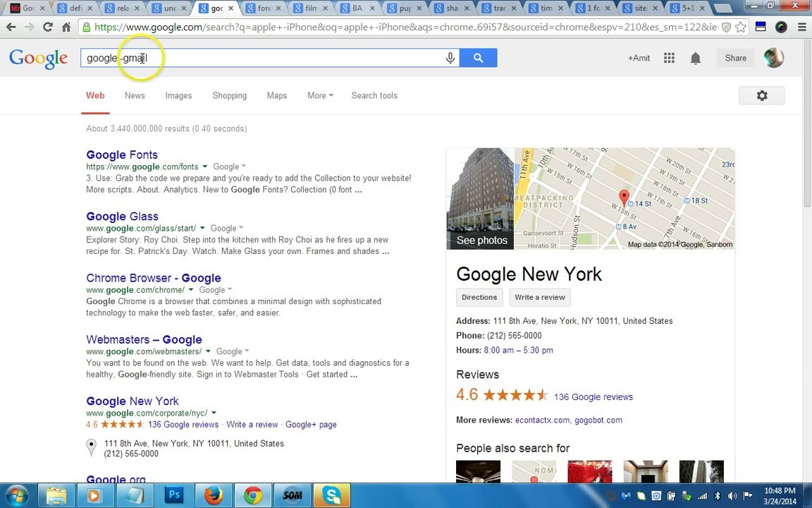
Task: Click the blue window extension icon
Action: [x=761, y=28]
